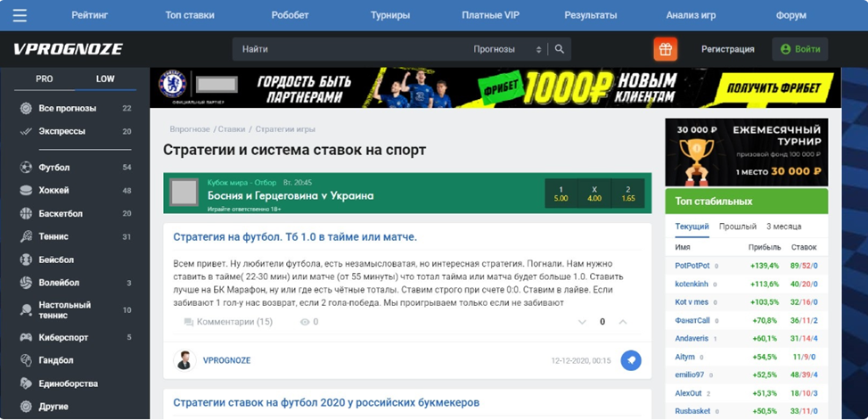Open the Прогнозы search category dropdown
The height and width of the screenshot is (420, 868).
[508, 49]
